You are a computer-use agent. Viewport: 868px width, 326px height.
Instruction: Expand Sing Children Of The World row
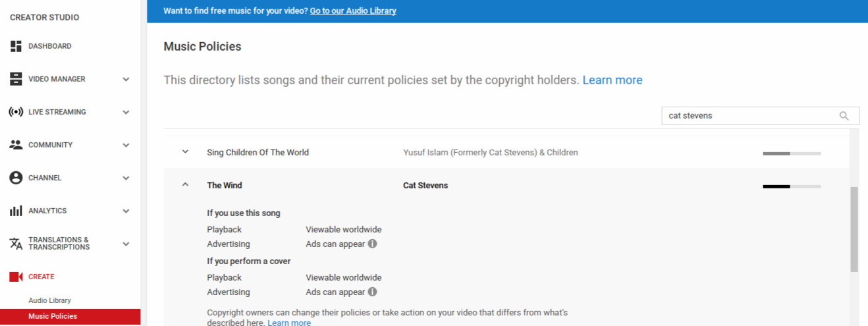(185, 152)
